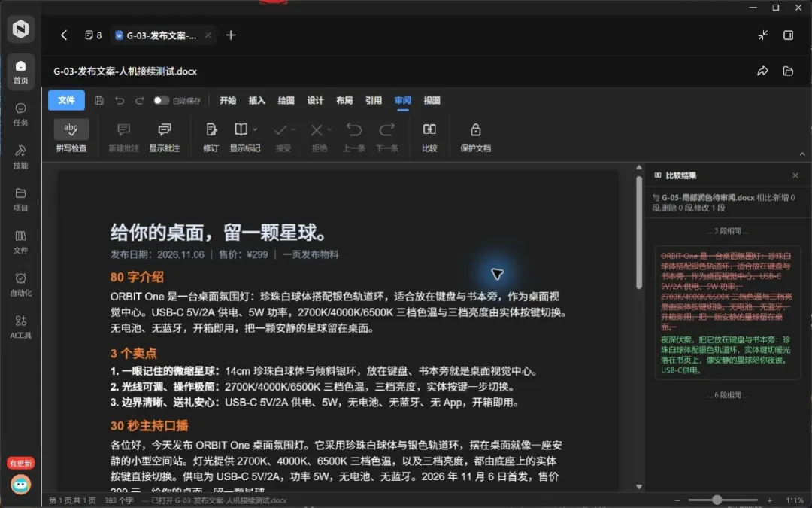Go to 上一条 previous change
The image size is (812, 508).
click(354, 137)
